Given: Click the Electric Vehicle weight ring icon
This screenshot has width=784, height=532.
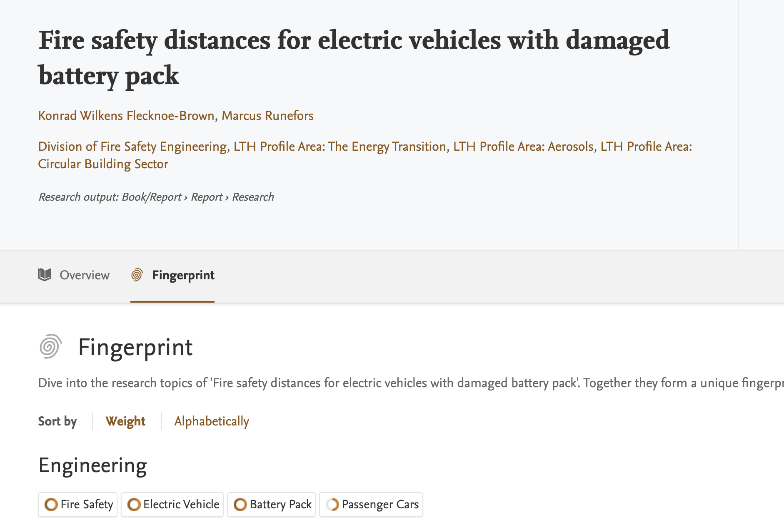Looking at the screenshot, I should tap(134, 505).
